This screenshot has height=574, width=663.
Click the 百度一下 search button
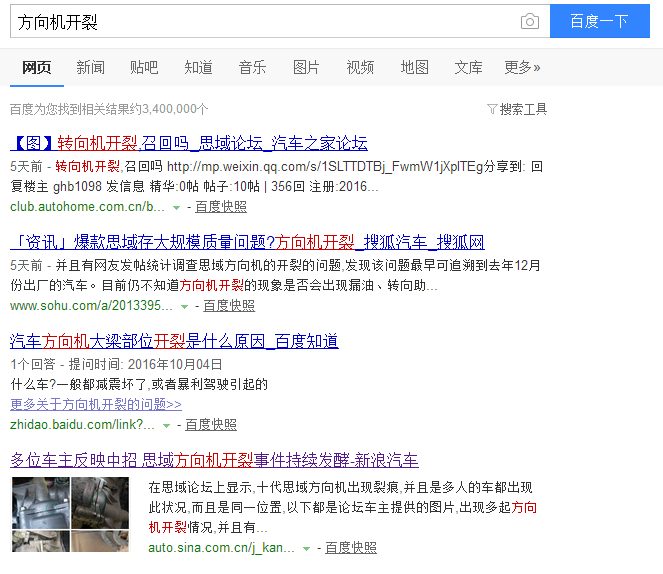pyautogui.click(x=600, y=21)
